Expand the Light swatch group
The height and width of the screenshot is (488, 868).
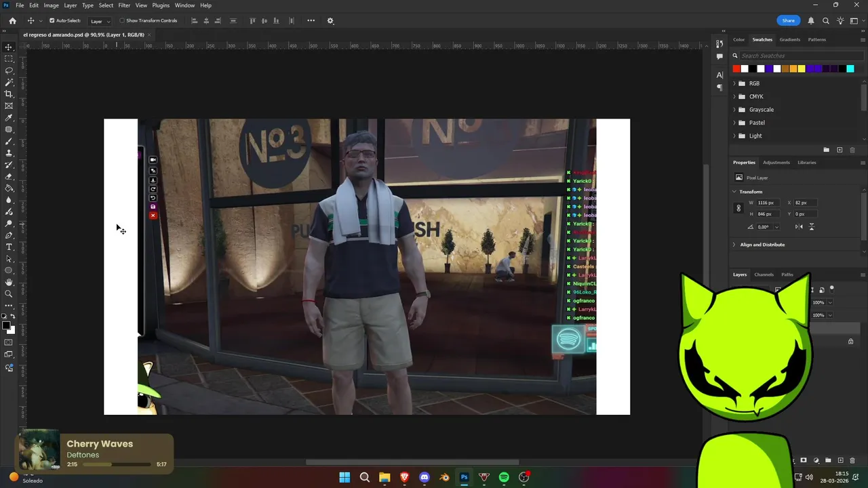pyautogui.click(x=734, y=136)
